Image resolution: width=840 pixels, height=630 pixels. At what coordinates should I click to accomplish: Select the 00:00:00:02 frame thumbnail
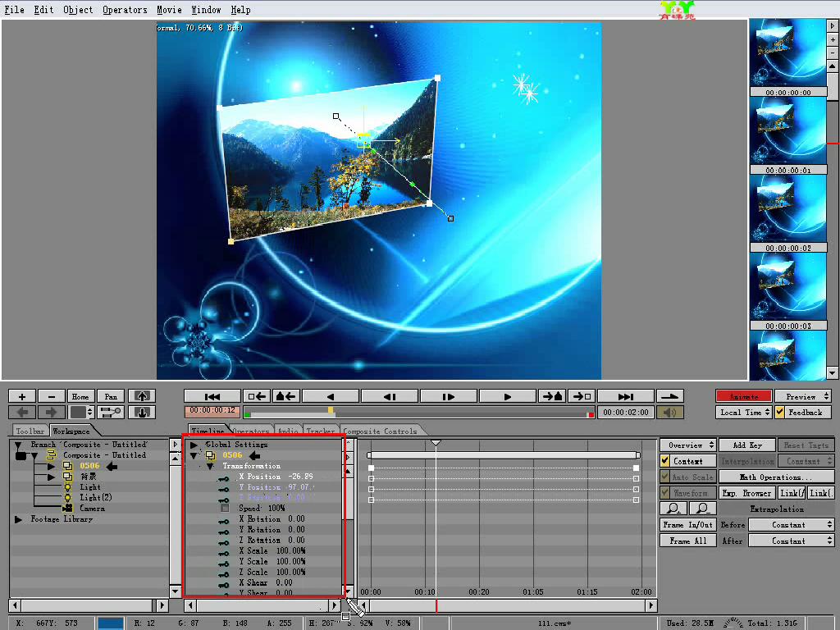787,209
